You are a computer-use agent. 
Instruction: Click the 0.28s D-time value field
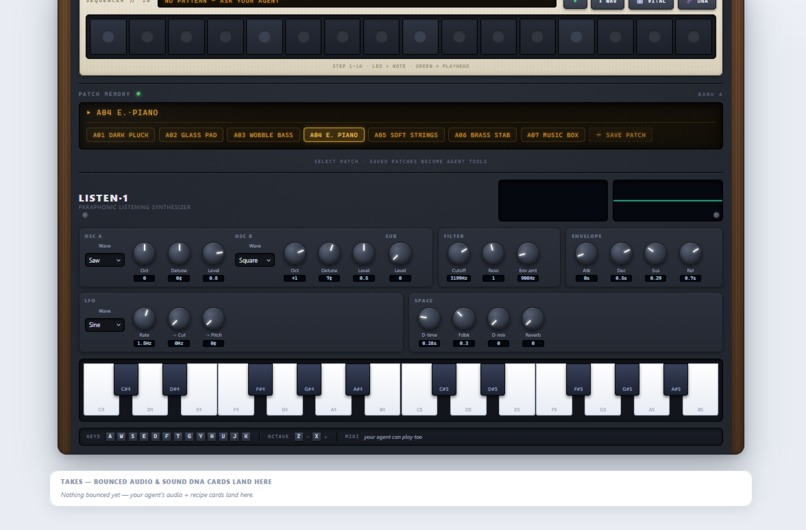(x=429, y=343)
